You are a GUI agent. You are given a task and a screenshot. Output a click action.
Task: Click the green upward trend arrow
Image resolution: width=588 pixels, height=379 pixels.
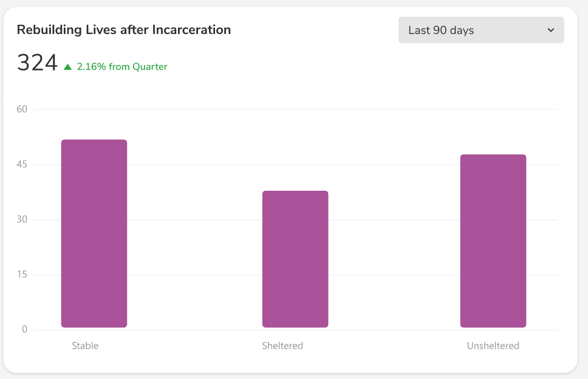68,66
